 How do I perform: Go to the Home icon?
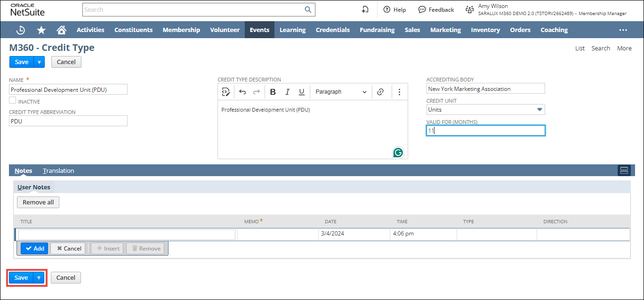(x=61, y=30)
